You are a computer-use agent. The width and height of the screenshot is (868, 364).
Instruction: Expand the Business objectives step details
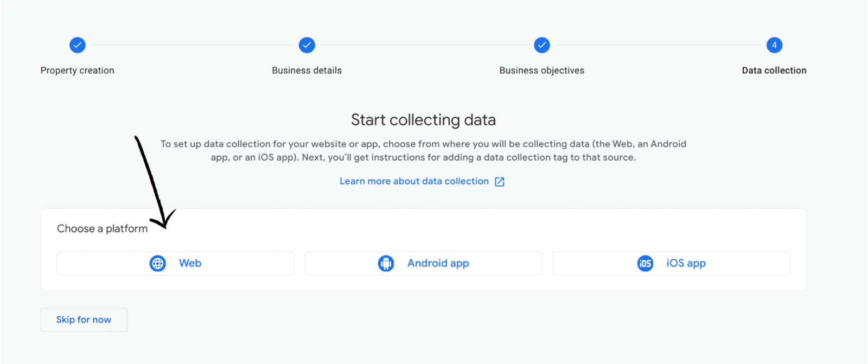coord(541,70)
